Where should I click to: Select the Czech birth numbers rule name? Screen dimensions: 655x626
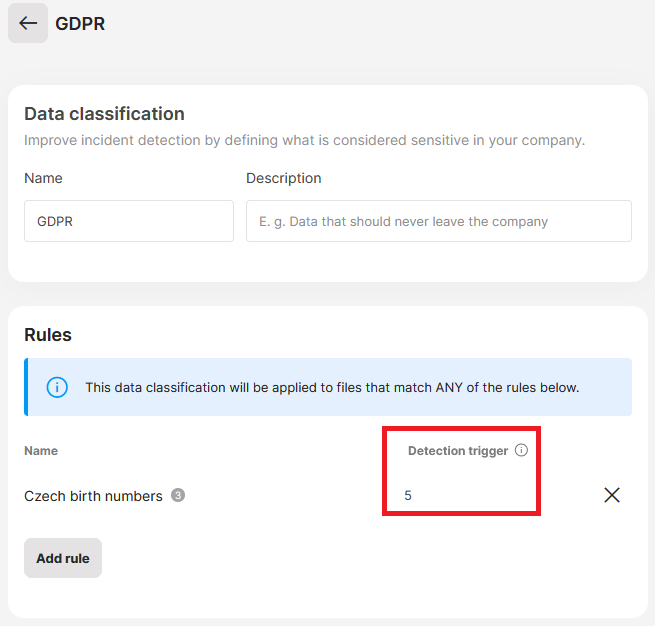click(93, 496)
